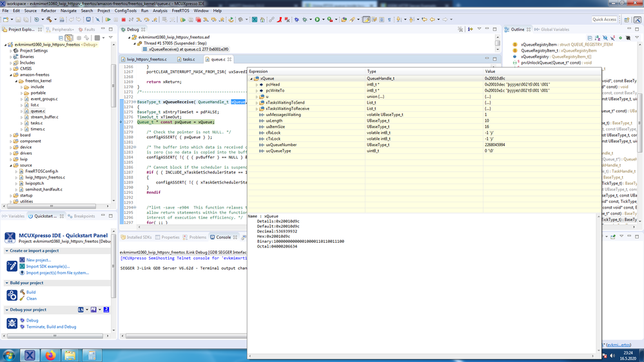Switch to the tasks.c editor tab
Image resolution: width=644 pixels, height=362 pixels.
[188, 59]
